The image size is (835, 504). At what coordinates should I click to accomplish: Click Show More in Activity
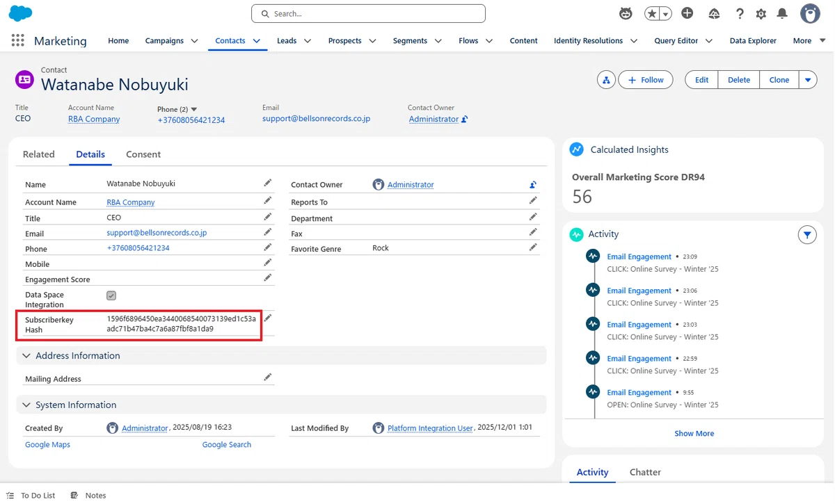(x=694, y=433)
